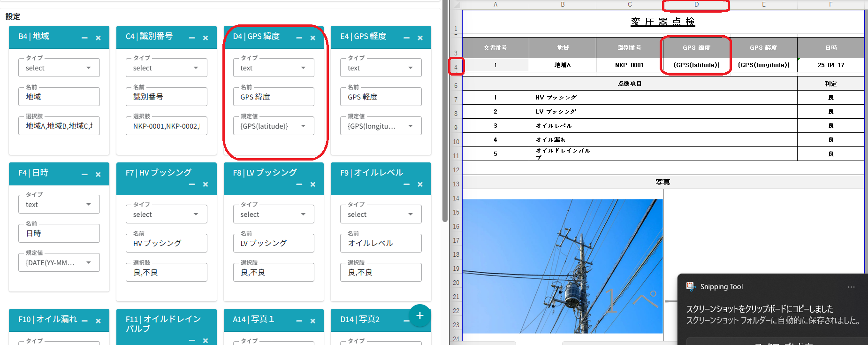Open default value dropdown showing {DATE(YY-MM…
Screen dimensions: 868x345
click(x=59, y=262)
